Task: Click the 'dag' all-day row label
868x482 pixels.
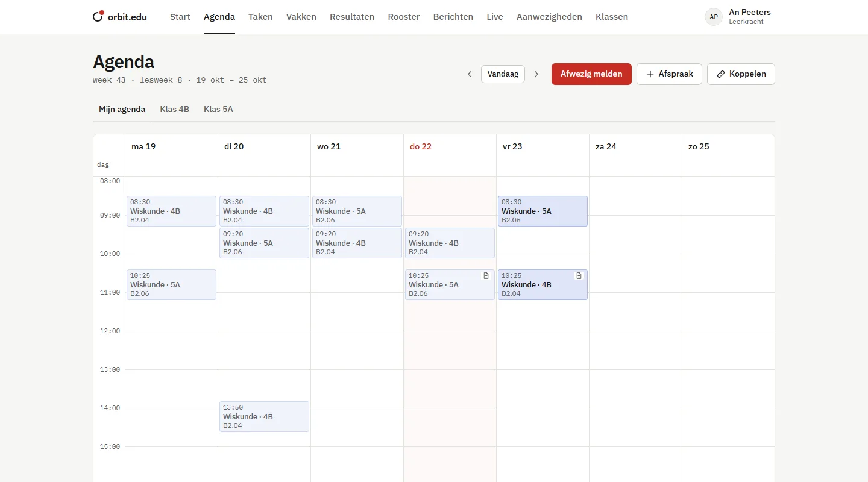Action: pos(103,164)
